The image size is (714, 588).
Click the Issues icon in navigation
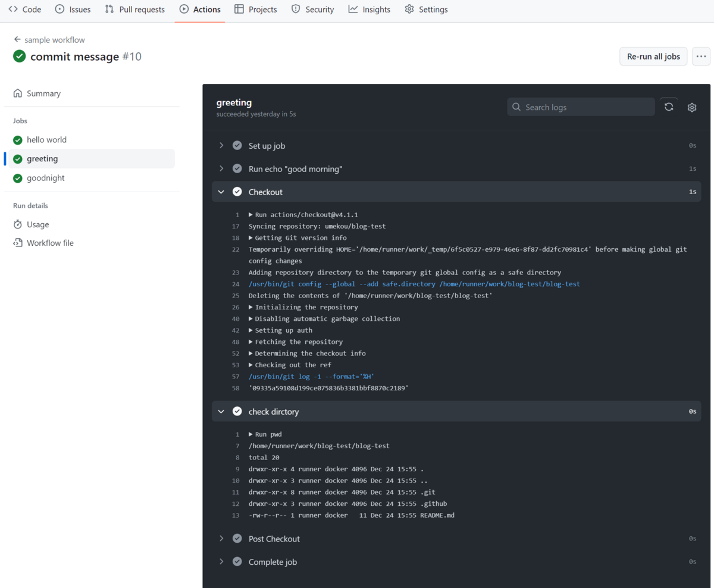59,9
